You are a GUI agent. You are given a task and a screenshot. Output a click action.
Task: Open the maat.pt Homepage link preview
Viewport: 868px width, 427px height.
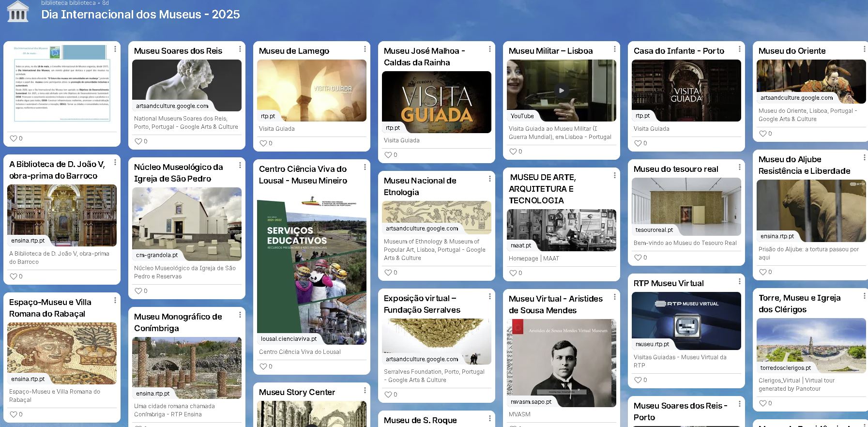click(562, 230)
